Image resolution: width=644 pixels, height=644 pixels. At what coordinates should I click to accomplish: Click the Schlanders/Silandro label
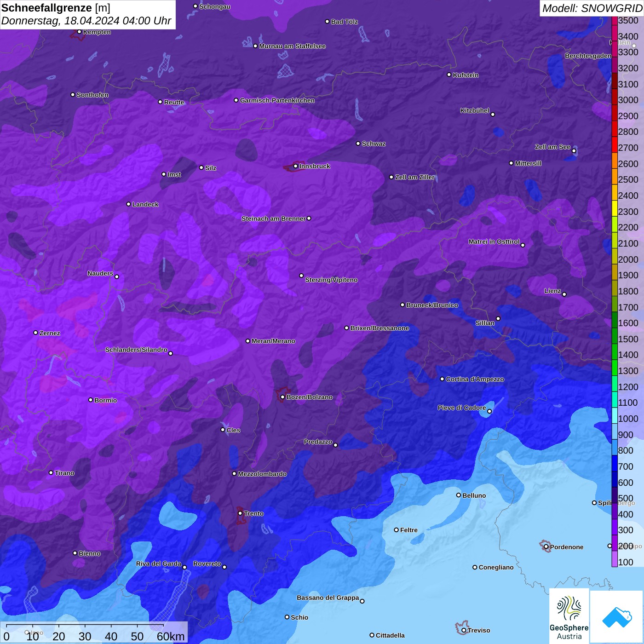(x=136, y=350)
